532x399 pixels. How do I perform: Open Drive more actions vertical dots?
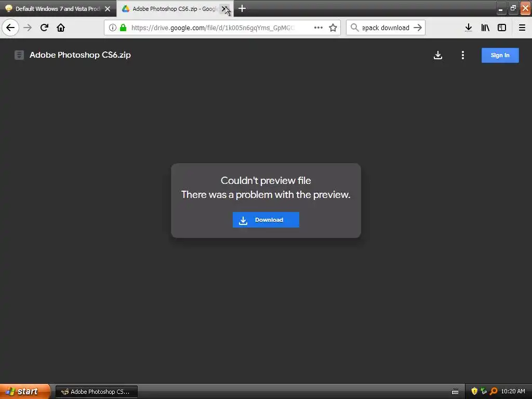click(463, 55)
